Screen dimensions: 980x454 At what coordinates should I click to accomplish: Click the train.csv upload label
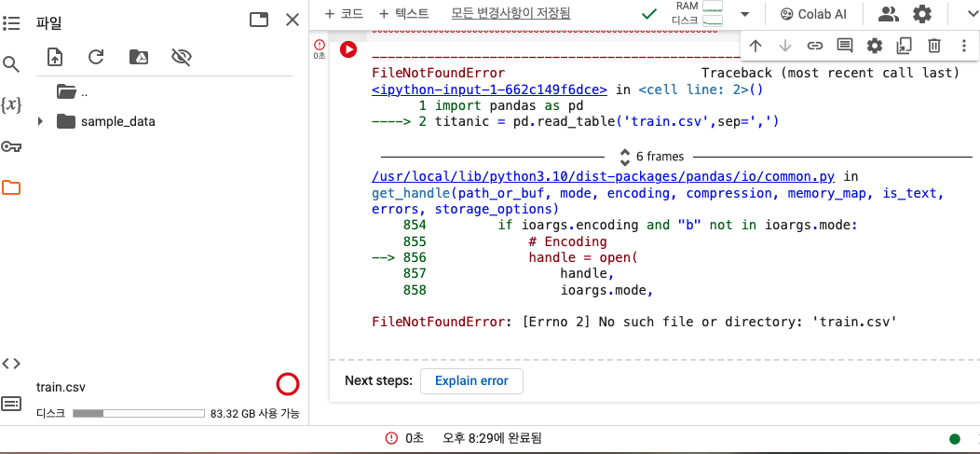tap(61, 387)
